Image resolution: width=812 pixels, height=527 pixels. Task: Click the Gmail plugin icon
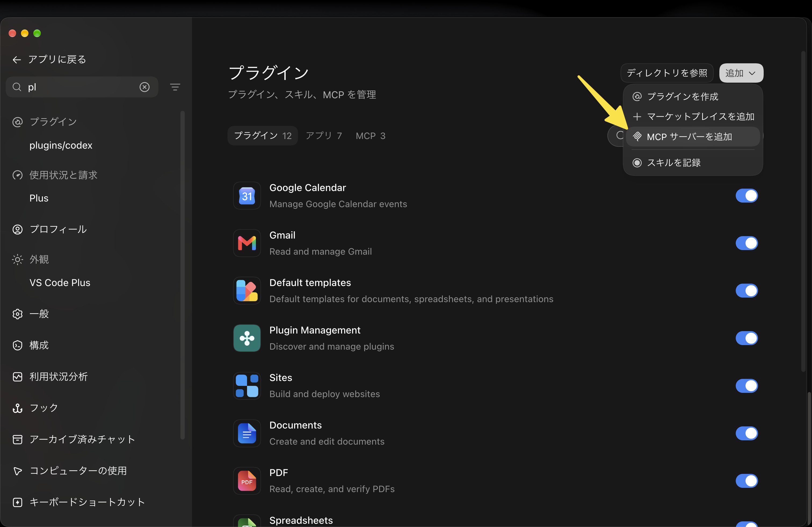[x=247, y=243]
